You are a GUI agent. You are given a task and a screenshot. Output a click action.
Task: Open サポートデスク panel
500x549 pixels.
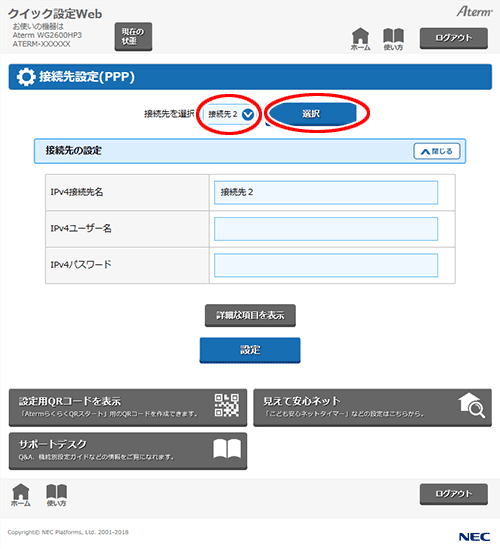point(128,451)
